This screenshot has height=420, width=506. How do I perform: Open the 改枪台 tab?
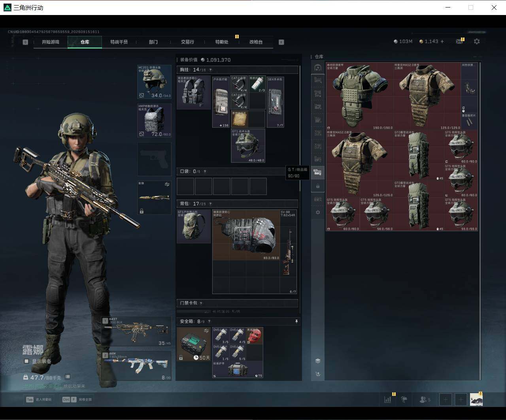click(x=256, y=42)
